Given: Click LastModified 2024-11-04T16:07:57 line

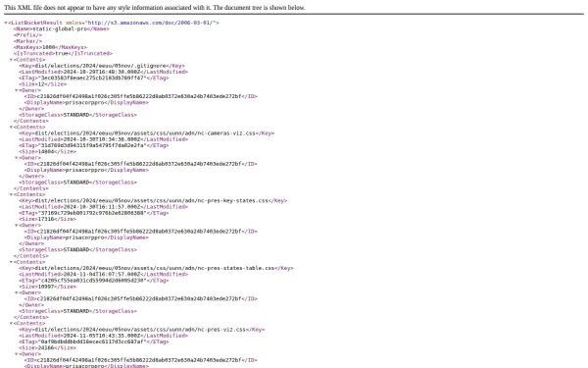Looking at the screenshot, I should pyautogui.click(x=104, y=274).
